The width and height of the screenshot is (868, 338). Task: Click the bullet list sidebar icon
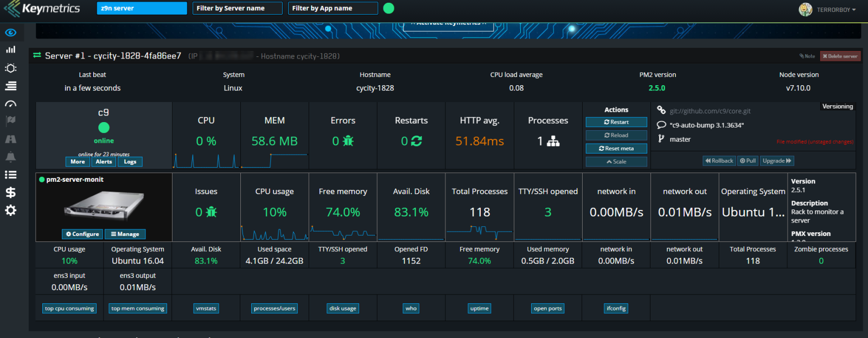click(x=10, y=175)
